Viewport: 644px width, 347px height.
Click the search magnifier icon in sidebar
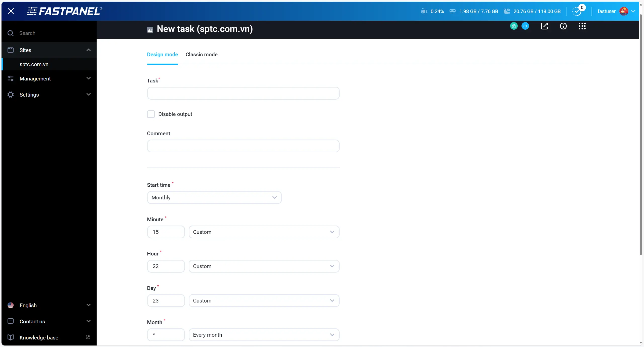point(11,33)
